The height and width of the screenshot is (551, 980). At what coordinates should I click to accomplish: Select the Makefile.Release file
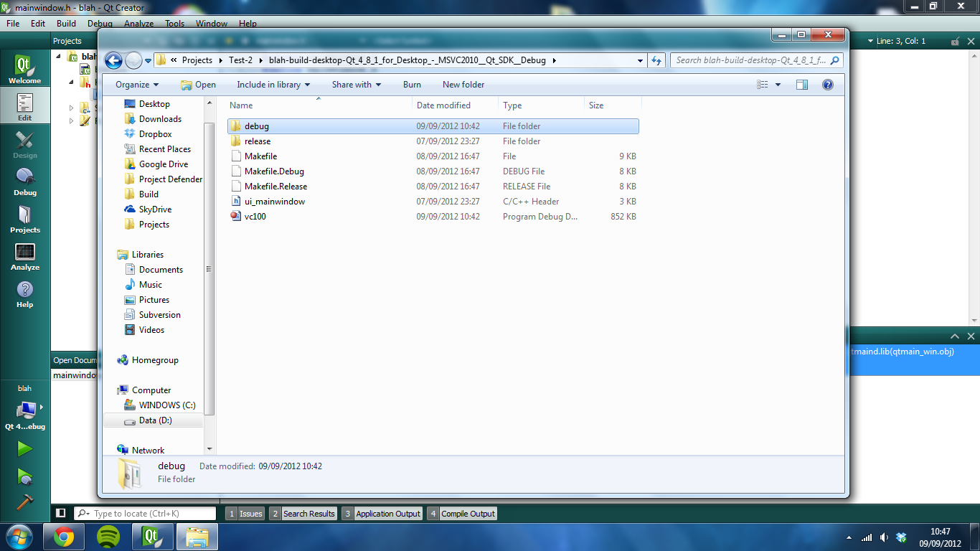coord(433,187)
